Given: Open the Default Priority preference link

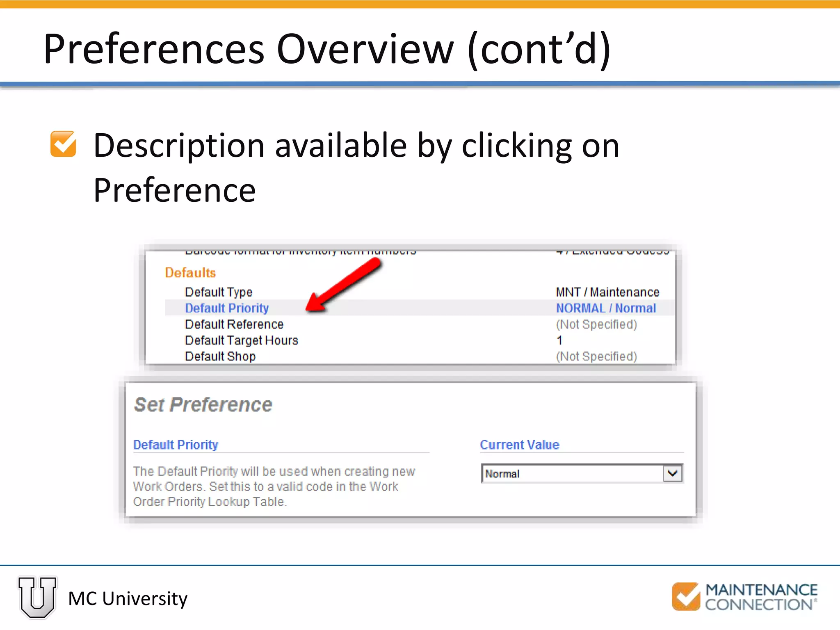Looking at the screenshot, I should pyautogui.click(x=227, y=308).
